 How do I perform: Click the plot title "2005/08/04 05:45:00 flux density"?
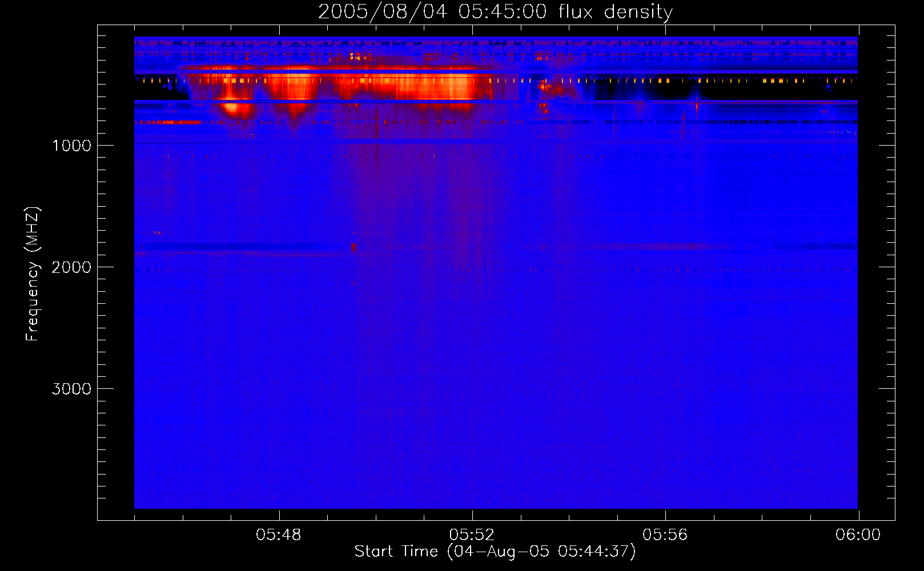pos(495,12)
